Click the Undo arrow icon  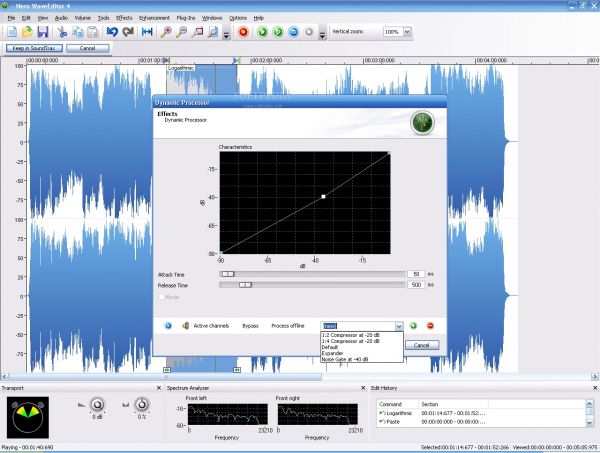pos(110,32)
